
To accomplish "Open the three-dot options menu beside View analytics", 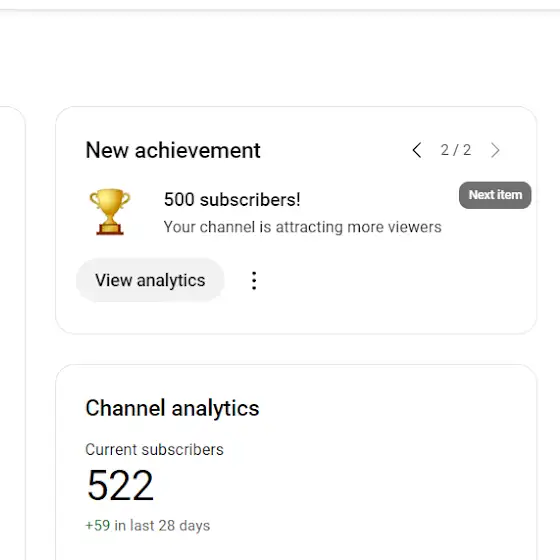I will coord(254,280).
